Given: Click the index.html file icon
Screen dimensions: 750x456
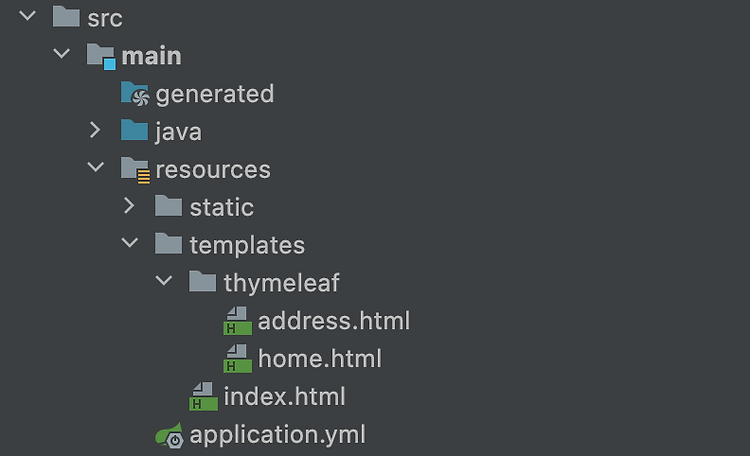Looking at the screenshot, I should click(x=203, y=396).
